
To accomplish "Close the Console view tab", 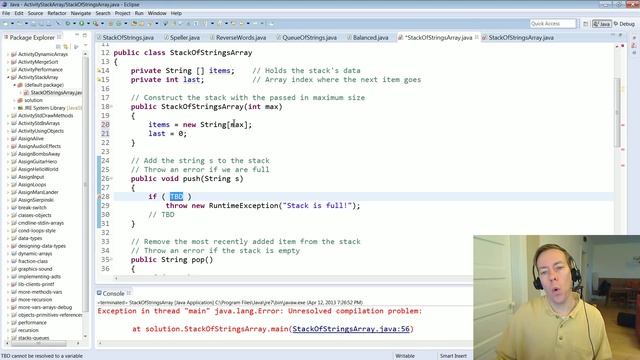I will [x=129, y=293].
